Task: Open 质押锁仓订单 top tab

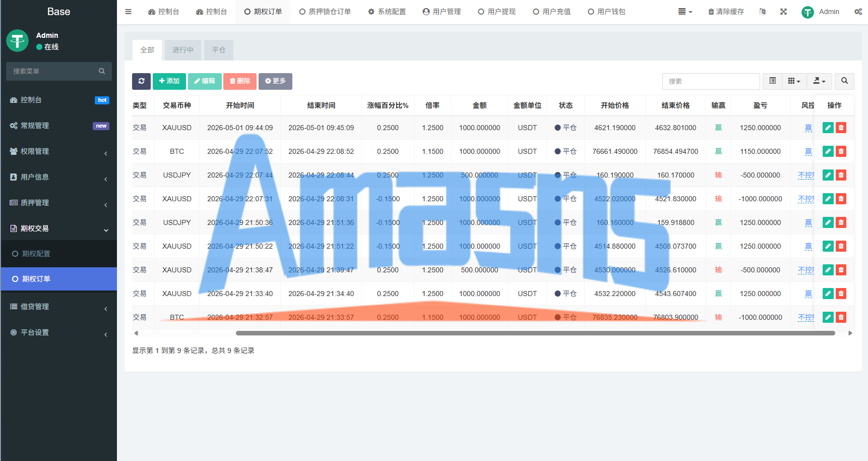Action: click(325, 12)
